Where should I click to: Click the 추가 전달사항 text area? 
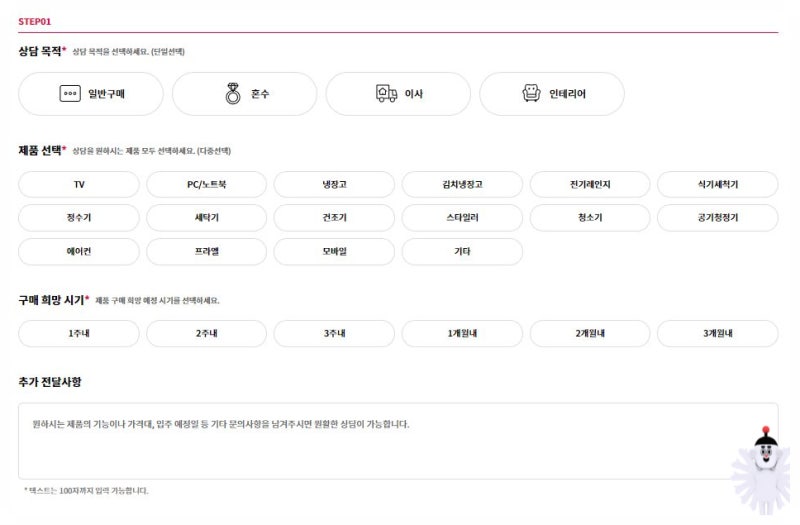[390, 441]
